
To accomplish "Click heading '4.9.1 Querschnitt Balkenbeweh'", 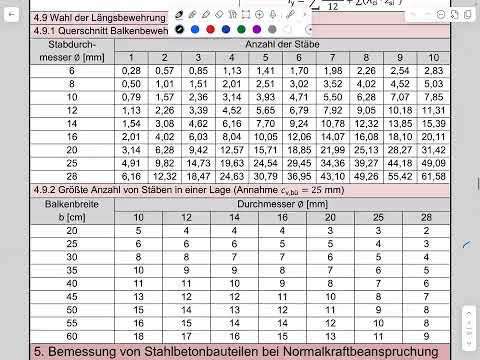I will tap(101, 31).
